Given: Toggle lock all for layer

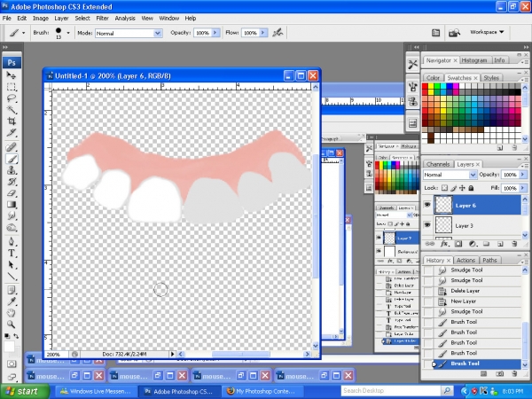Looking at the screenshot, I should click(x=471, y=188).
